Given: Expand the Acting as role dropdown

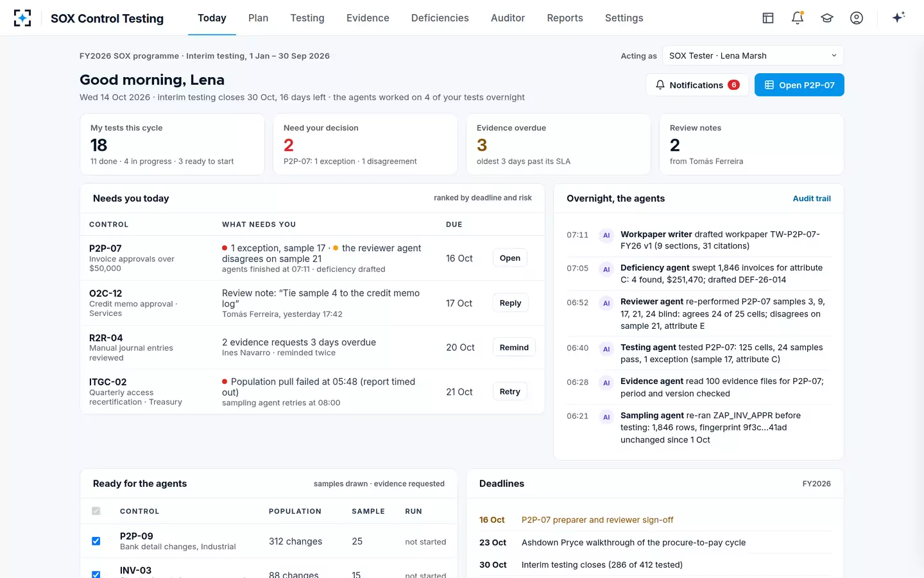Looking at the screenshot, I should (x=753, y=56).
